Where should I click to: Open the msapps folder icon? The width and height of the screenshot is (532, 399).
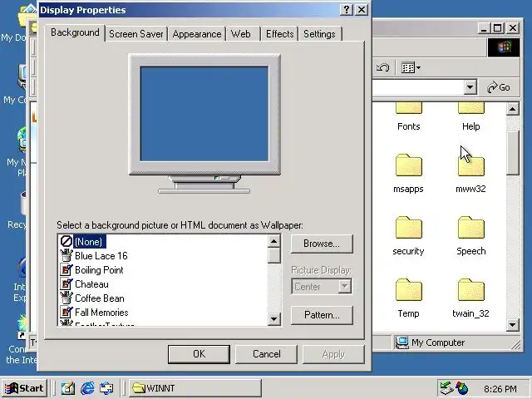tap(409, 165)
